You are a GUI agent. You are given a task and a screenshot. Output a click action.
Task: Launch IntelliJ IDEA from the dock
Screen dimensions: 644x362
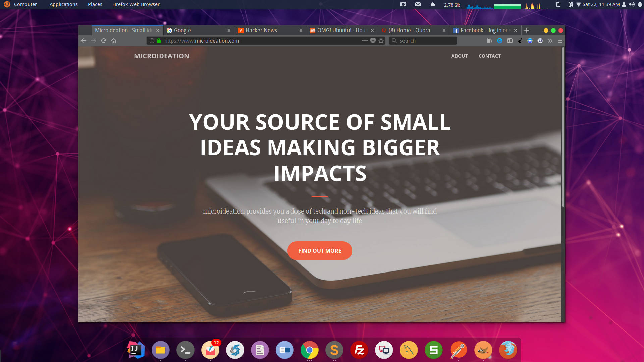coord(136,350)
